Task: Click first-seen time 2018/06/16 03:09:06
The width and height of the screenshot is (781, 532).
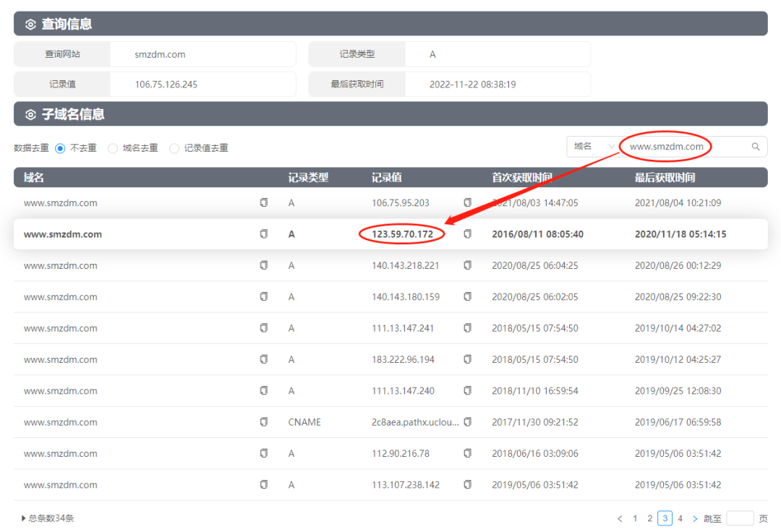Action: pyautogui.click(x=535, y=453)
